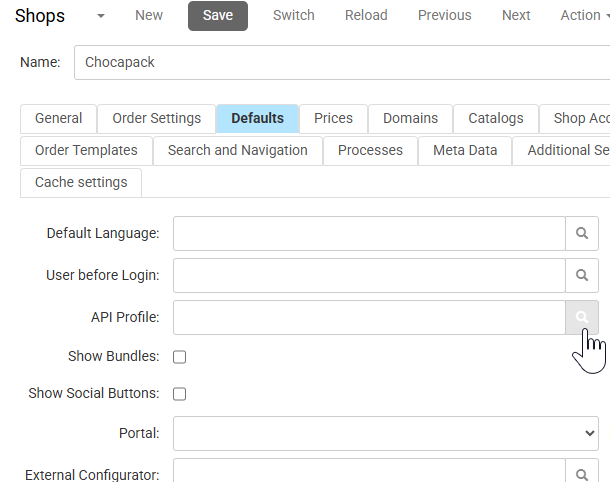Click the Default Language search icon

coord(581,234)
